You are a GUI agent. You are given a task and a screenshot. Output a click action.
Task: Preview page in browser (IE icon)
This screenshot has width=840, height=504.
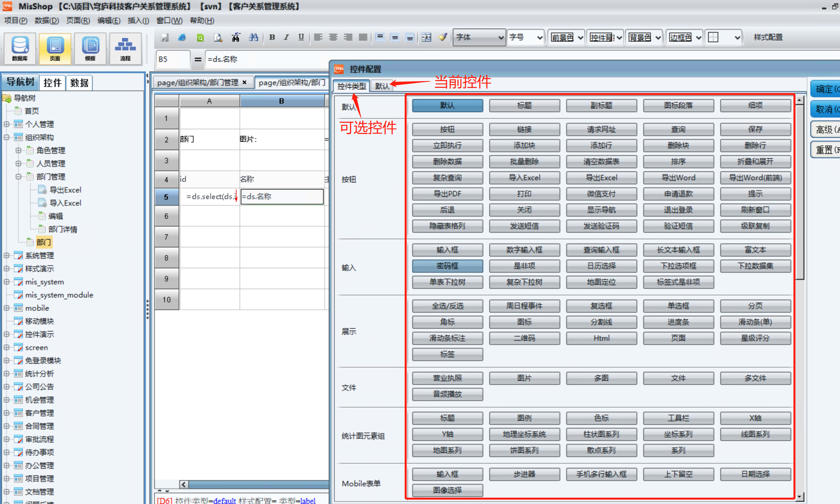coord(182,37)
